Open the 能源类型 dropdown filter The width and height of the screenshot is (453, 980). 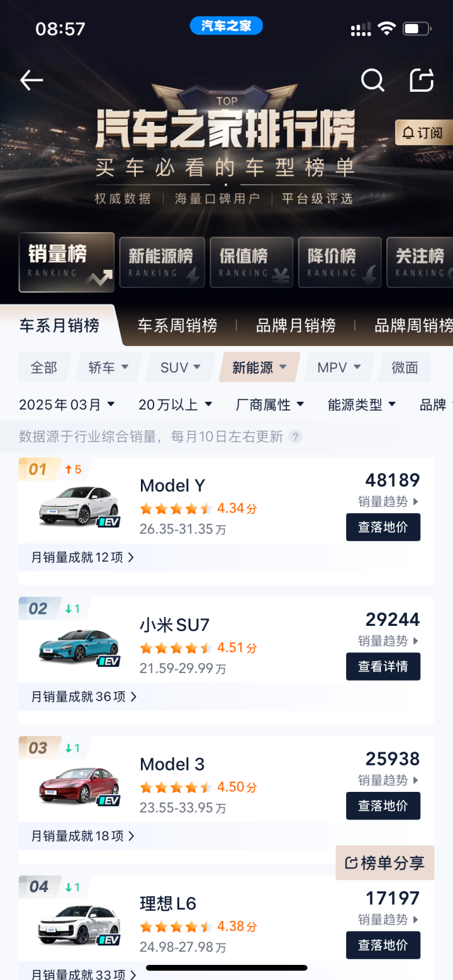coord(362,404)
